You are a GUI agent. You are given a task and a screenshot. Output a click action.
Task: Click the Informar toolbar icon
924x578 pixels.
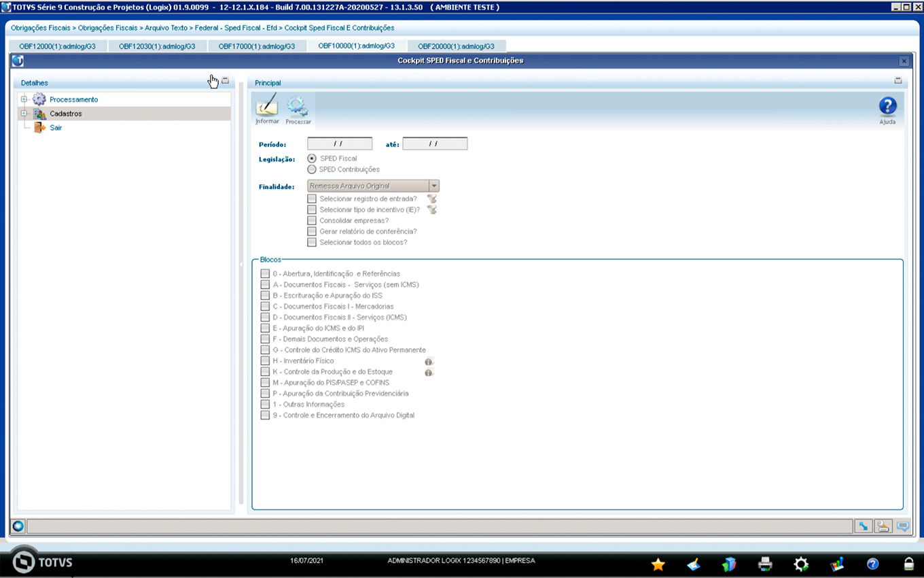(267, 109)
